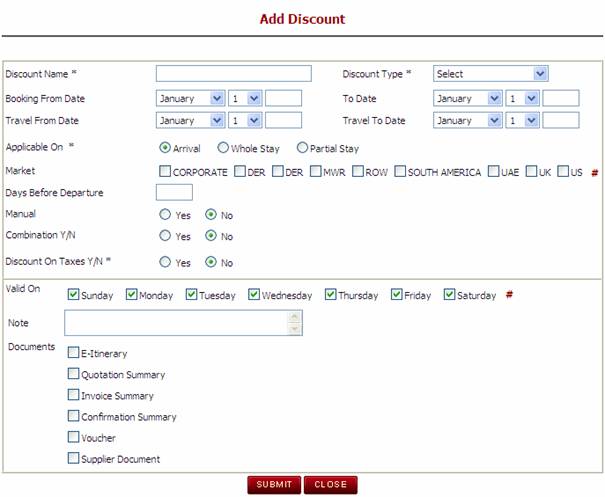Image resolution: width=605 pixels, height=497 pixels.
Task: Tick the SOUTH AMERICA market checkbox
Action: point(399,171)
